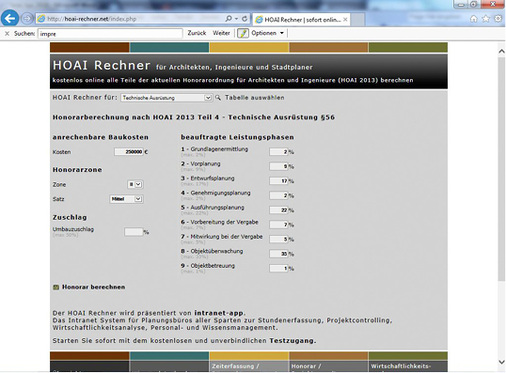506x373 pixels.
Task: Click the Grundlagenermittlung percent field
Action: click(x=279, y=152)
